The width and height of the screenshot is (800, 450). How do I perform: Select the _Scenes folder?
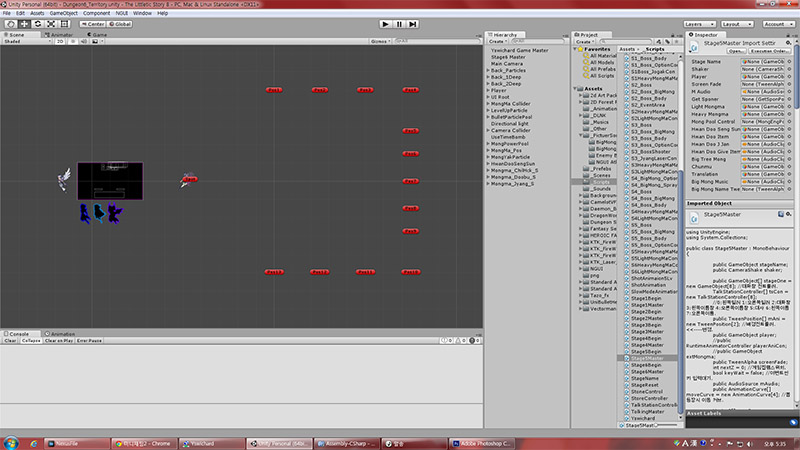pos(597,175)
